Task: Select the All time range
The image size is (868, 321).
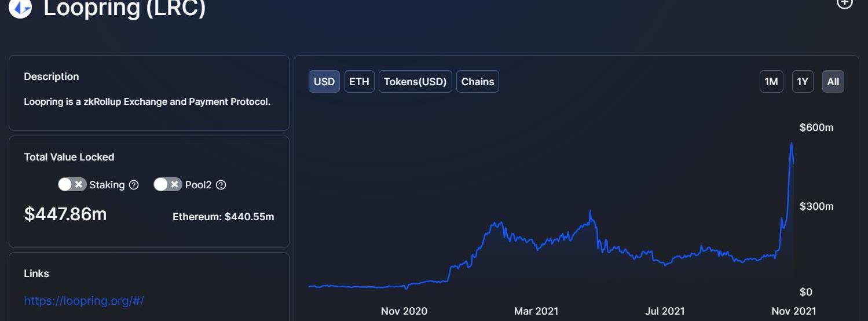Action: point(833,82)
